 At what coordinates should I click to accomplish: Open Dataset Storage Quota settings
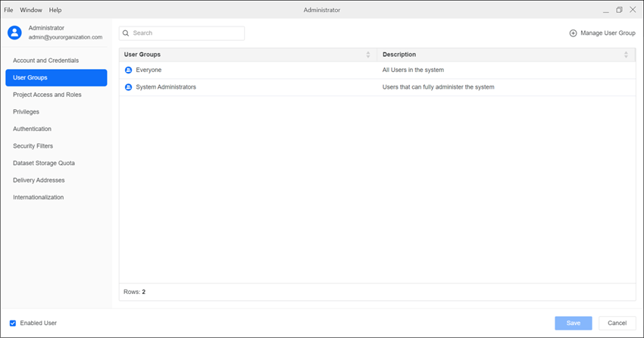click(44, 163)
